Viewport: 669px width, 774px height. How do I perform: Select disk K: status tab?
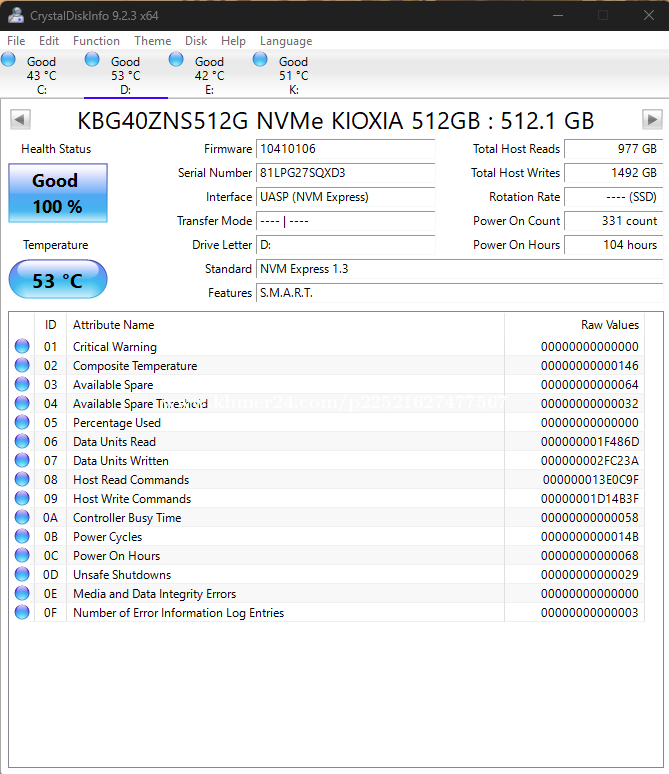click(293, 75)
